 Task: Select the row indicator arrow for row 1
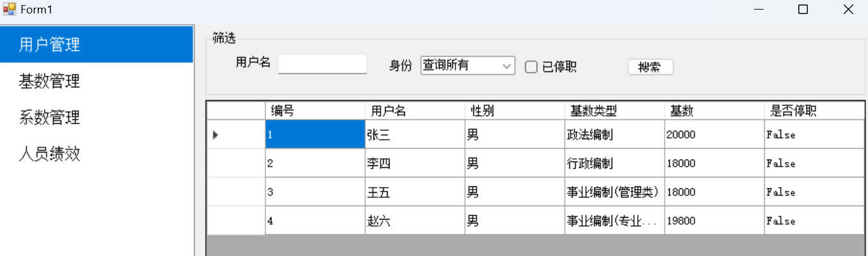pos(216,135)
